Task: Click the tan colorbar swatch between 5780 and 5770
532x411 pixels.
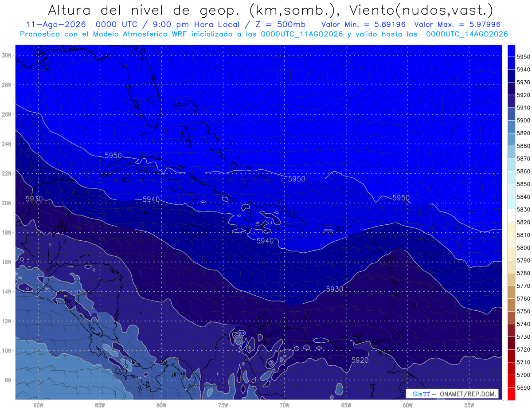Action: [511, 279]
